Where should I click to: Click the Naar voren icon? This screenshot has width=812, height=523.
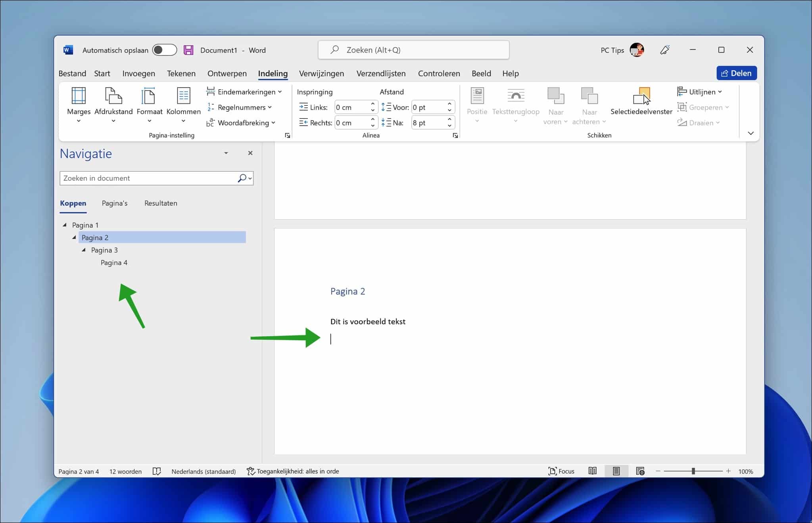[x=555, y=101]
